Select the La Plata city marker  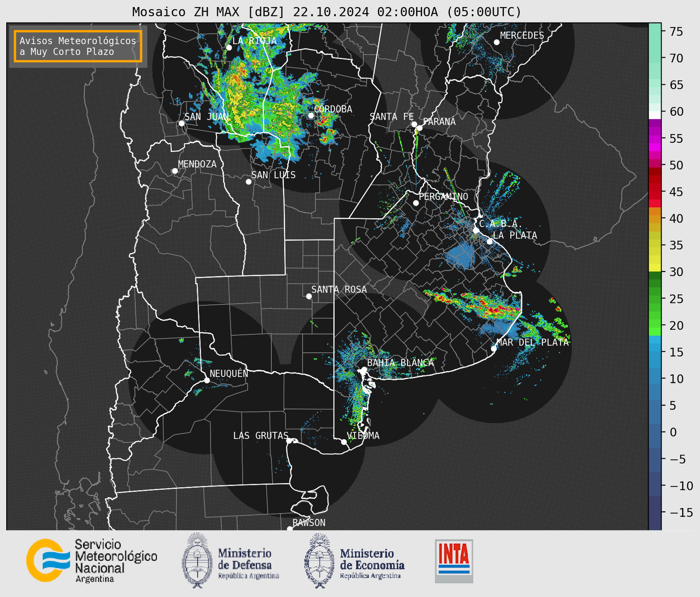[x=490, y=242]
